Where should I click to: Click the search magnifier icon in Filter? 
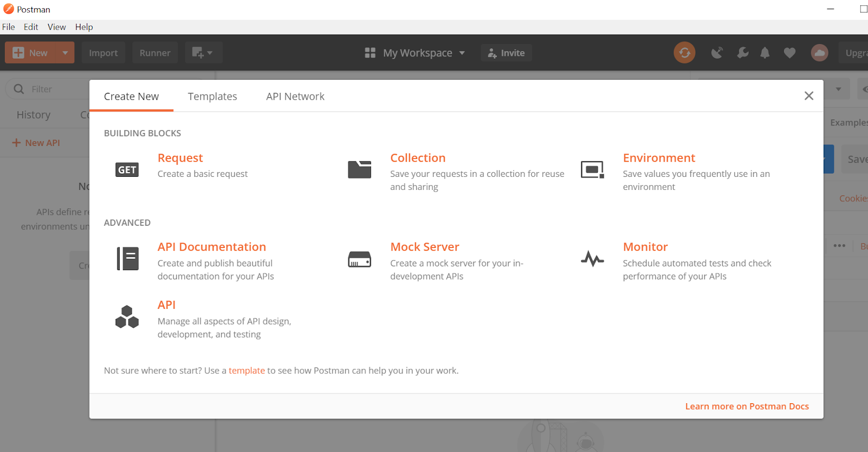[x=19, y=89]
